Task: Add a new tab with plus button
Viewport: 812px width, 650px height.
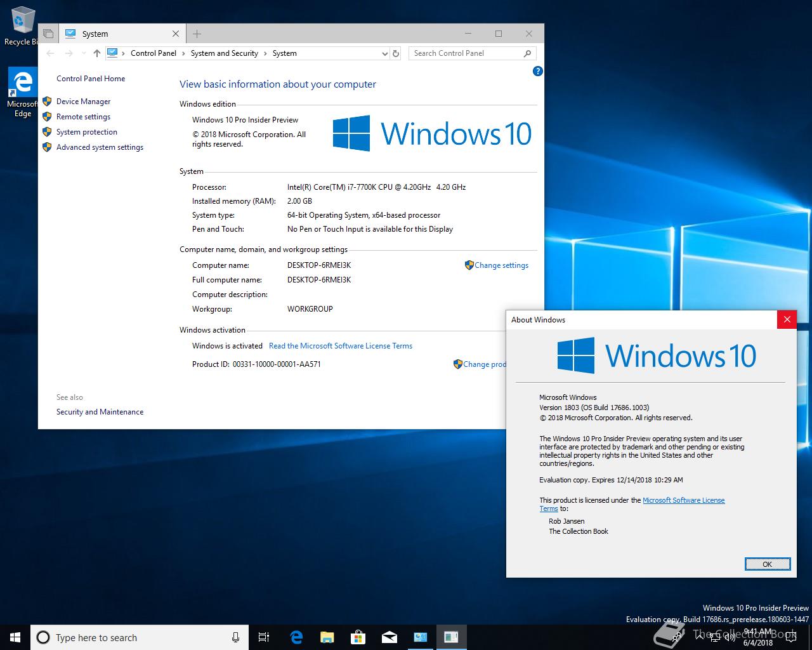Action: pyautogui.click(x=197, y=34)
